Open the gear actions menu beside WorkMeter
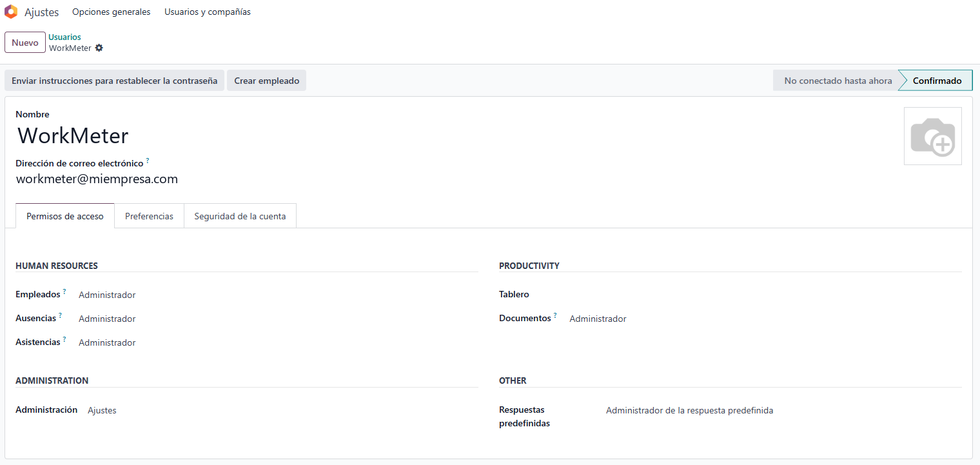The image size is (980, 465). (x=99, y=48)
